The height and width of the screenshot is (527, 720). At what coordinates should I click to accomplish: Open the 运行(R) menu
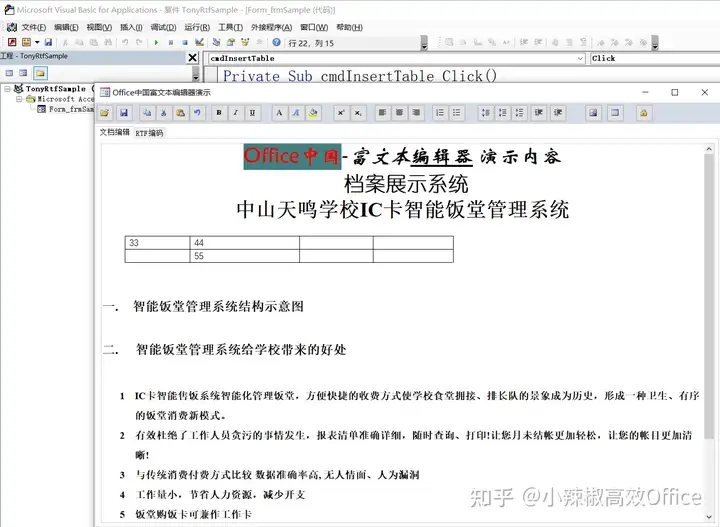tap(197, 28)
